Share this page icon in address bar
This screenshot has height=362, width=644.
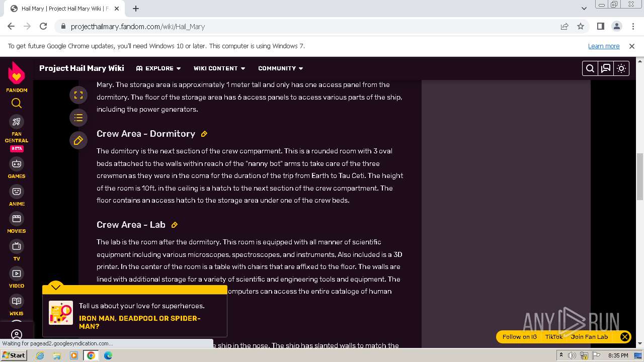(565, 26)
